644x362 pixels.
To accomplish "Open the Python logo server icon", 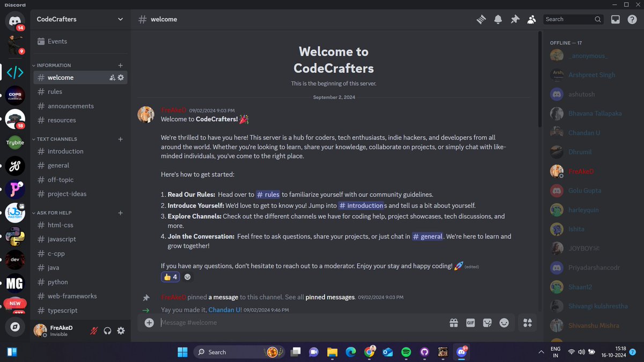I will click(15, 237).
